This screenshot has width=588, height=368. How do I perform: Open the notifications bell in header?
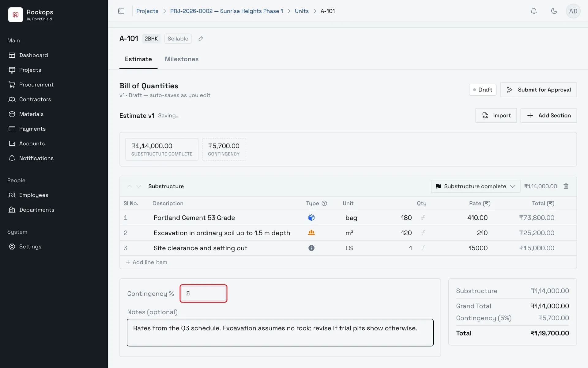click(x=533, y=11)
